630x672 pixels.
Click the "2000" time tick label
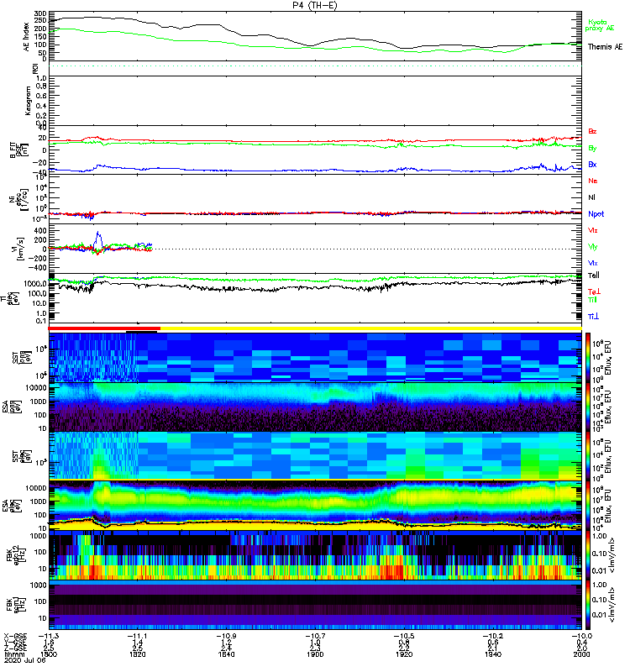[x=582, y=654]
